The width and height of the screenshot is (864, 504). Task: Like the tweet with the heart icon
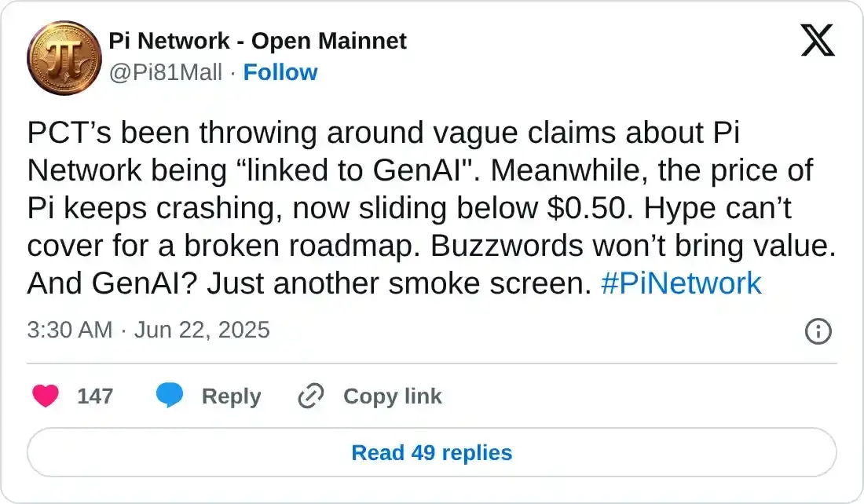pyautogui.click(x=46, y=396)
